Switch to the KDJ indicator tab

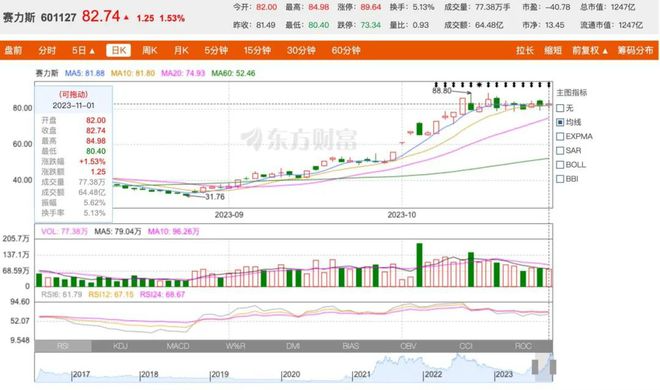120,346
